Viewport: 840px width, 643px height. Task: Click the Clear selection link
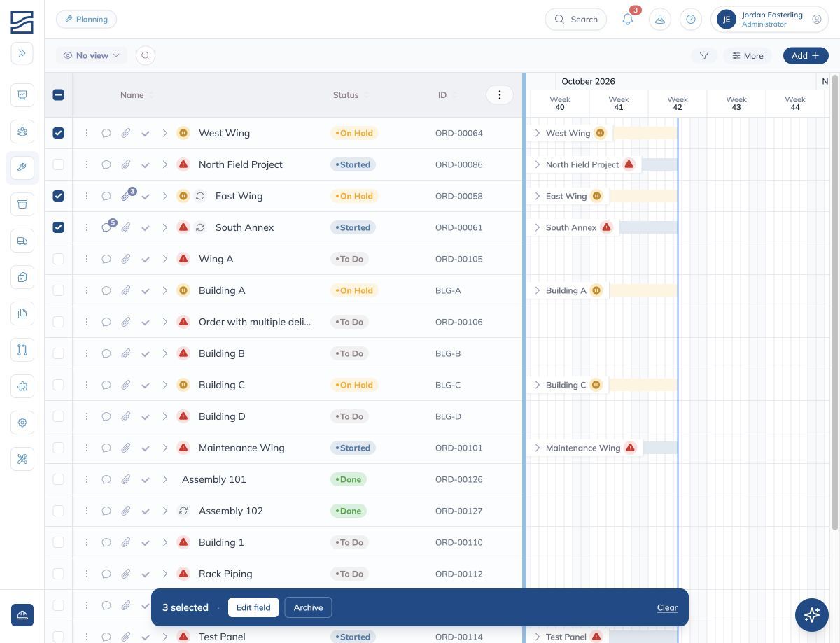click(x=667, y=607)
